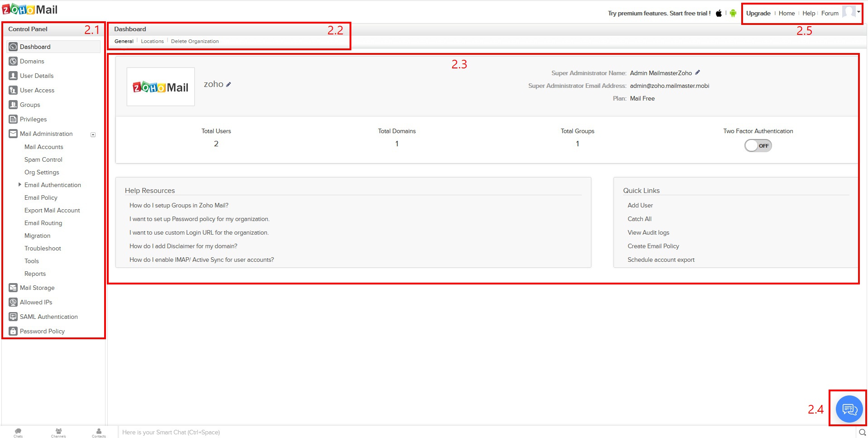Select Org Settings in sidebar

[x=42, y=172]
